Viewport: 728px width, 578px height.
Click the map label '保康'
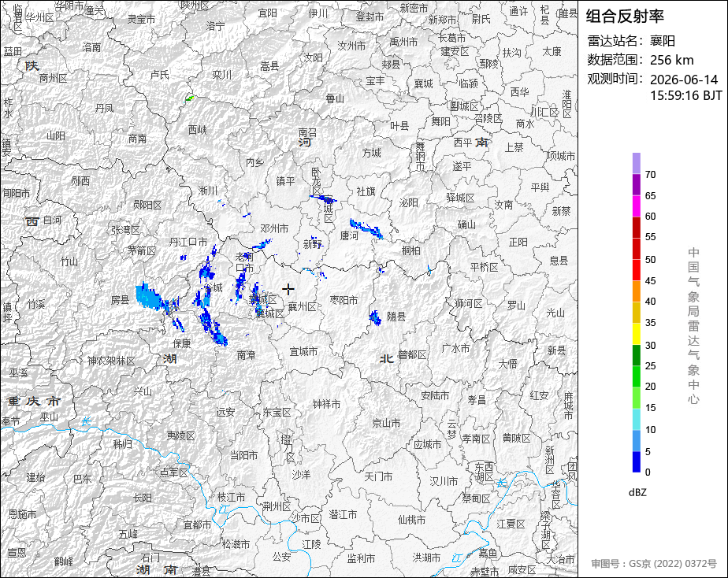click(x=181, y=343)
